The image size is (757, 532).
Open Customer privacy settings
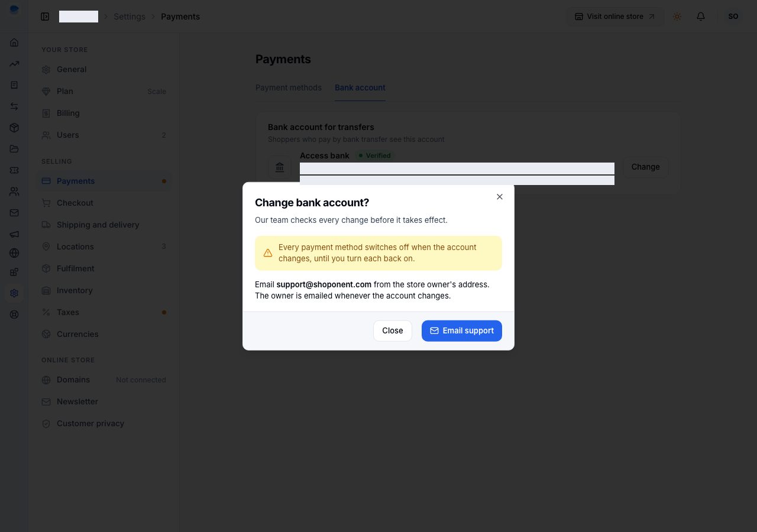click(104, 423)
